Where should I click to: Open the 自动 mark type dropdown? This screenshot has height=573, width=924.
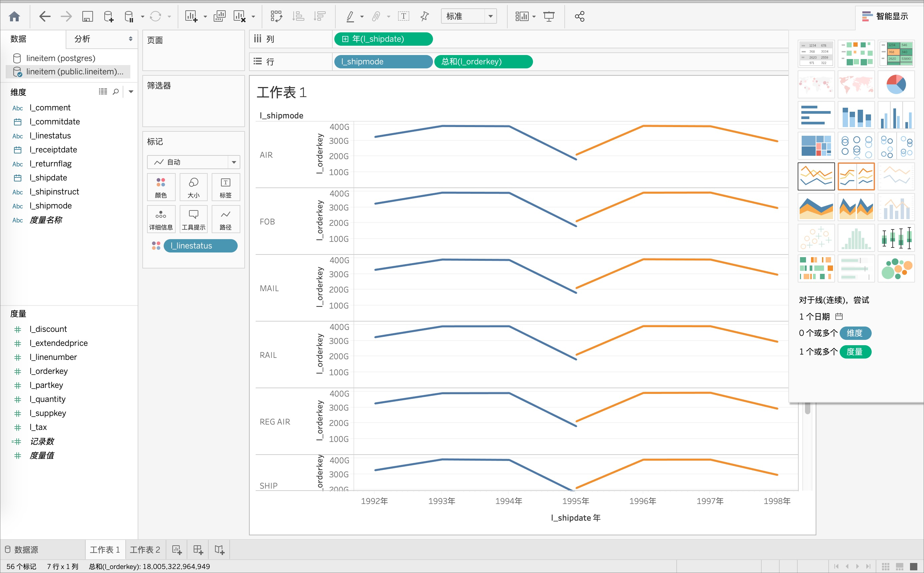(234, 162)
